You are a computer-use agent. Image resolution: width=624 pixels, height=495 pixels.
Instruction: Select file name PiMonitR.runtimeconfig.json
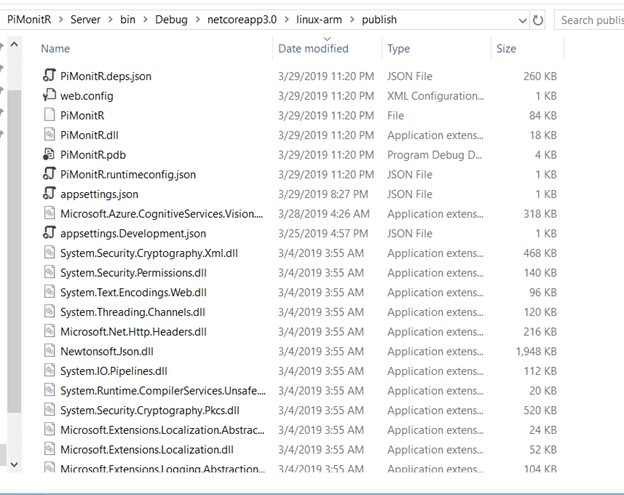click(x=128, y=175)
